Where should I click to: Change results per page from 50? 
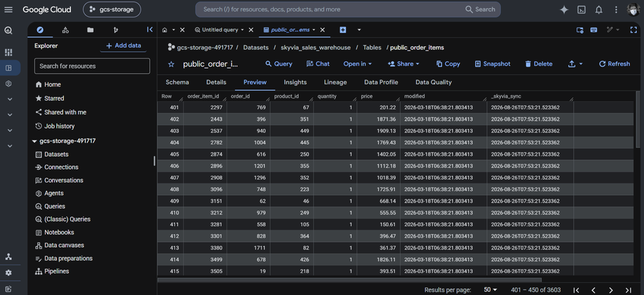tap(491, 290)
